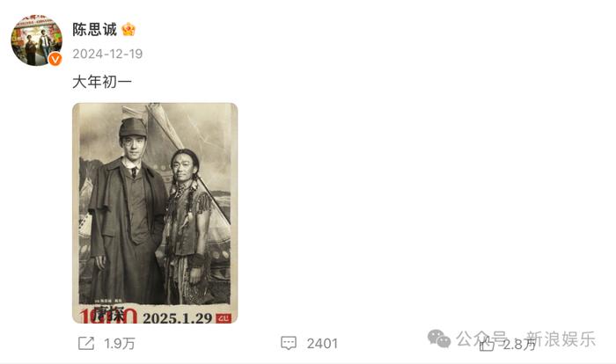Open 陈思诚's profile avatar picture

coord(36,40)
